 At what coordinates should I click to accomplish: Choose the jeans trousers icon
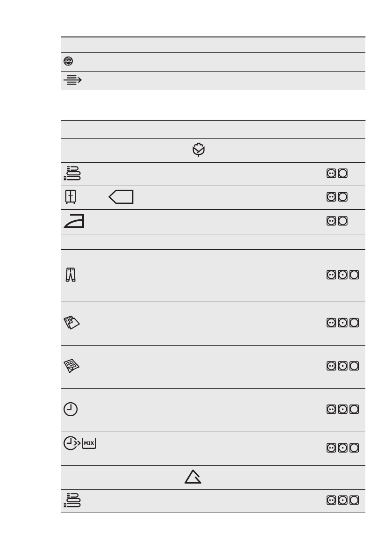click(70, 275)
